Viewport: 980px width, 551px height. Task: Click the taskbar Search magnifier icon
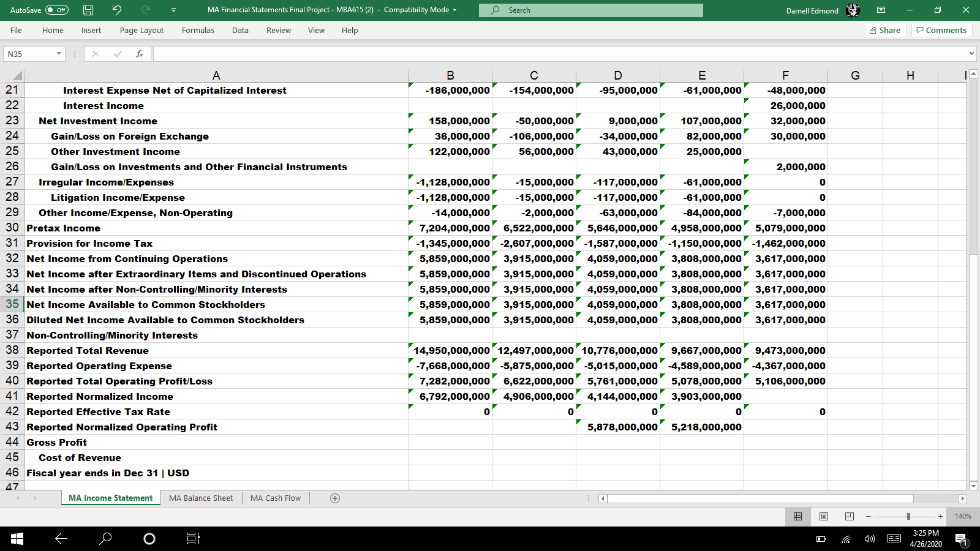pyautogui.click(x=105, y=539)
